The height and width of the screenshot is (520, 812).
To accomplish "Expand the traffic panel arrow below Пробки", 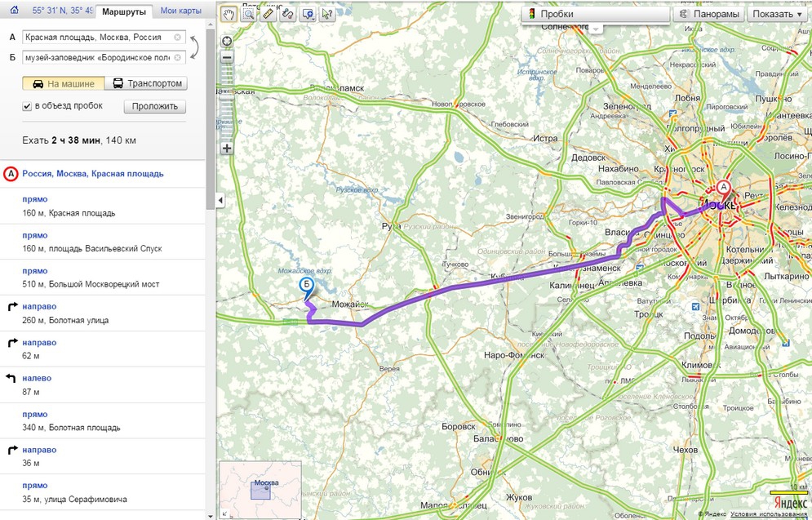I will click(x=594, y=28).
